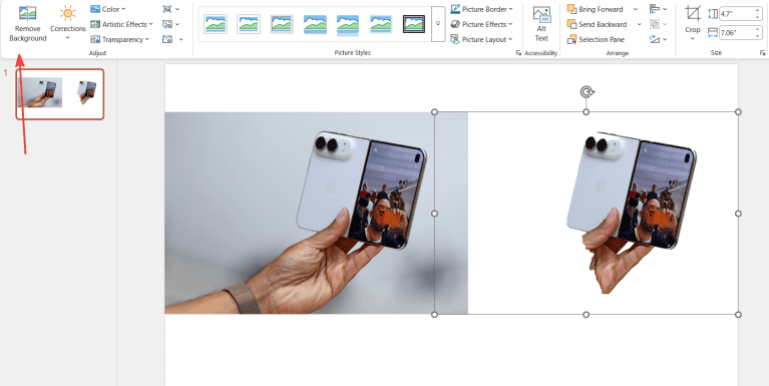The height and width of the screenshot is (386, 769).
Task: Click the rotation handle above the picture
Action: click(586, 92)
